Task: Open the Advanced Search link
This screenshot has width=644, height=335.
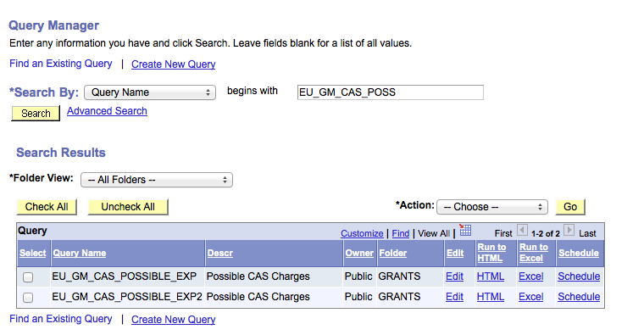Action: coord(108,111)
